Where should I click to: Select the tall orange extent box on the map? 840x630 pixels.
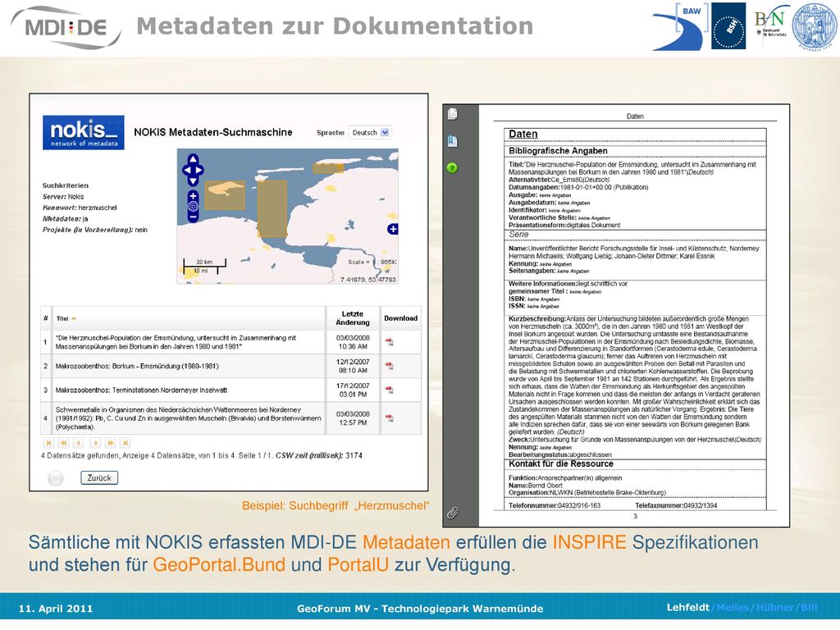(x=272, y=209)
